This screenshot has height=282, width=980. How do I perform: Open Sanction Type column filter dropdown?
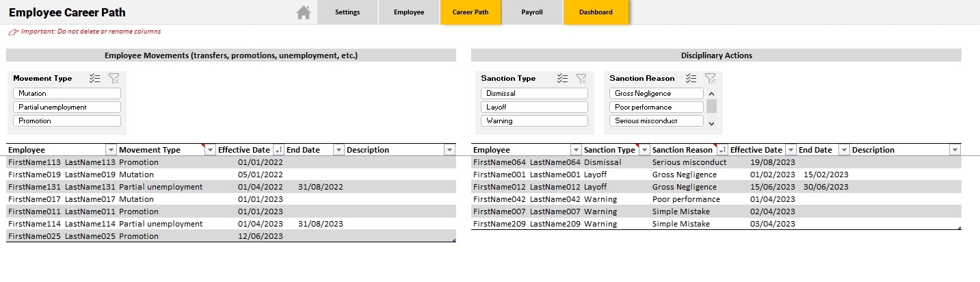pos(644,150)
